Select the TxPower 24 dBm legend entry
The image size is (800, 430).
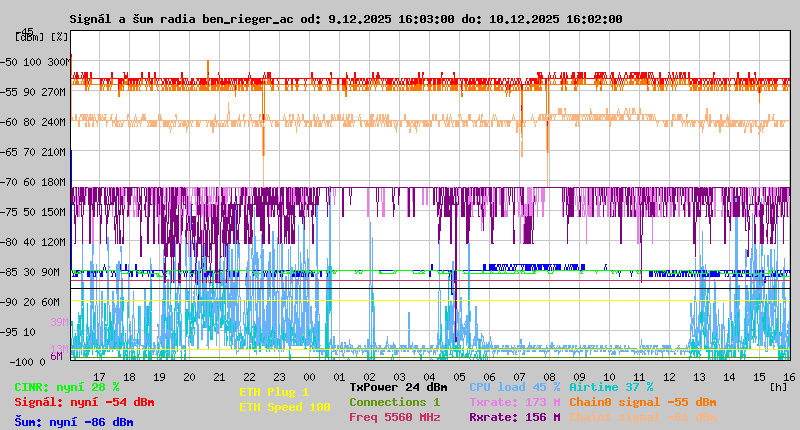[x=398, y=387]
